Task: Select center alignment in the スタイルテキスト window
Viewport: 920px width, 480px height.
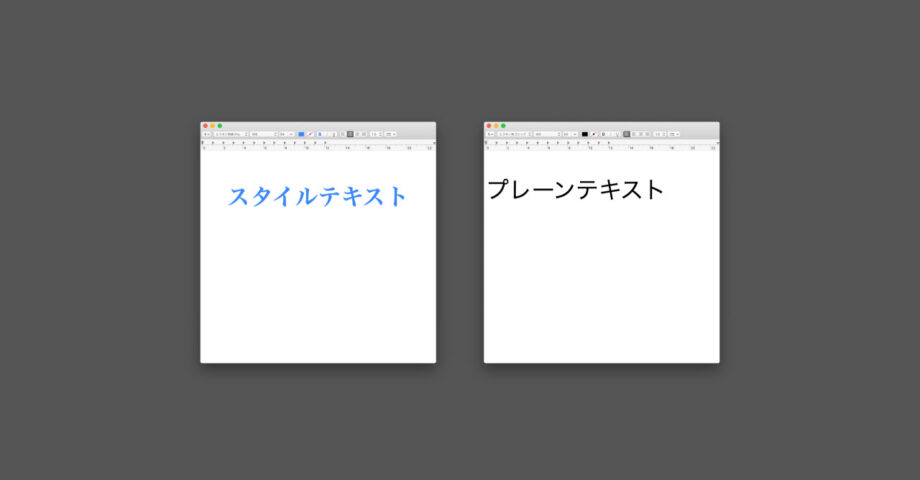Action: pos(350,134)
